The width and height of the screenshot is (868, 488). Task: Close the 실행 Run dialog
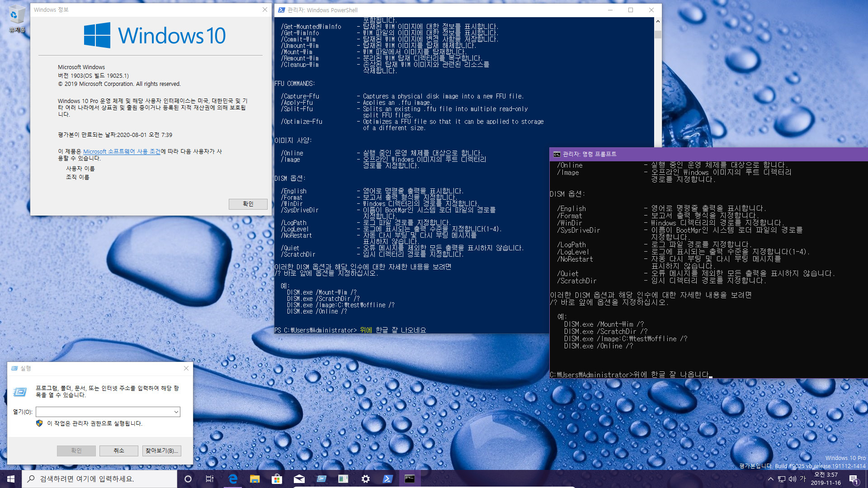[x=186, y=368]
